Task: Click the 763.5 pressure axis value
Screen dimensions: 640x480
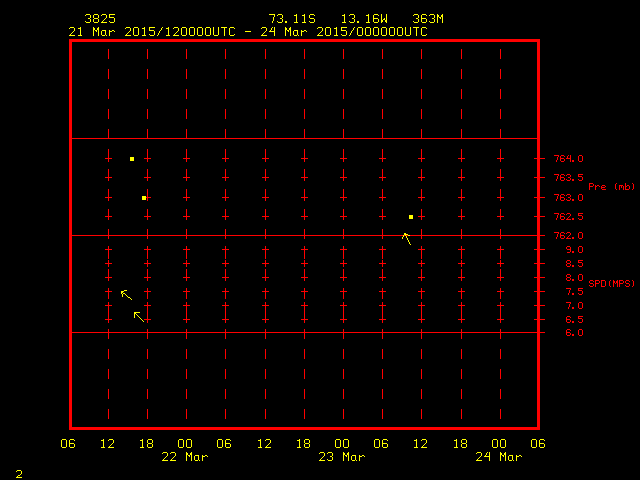Action: (x=569, y=178)
